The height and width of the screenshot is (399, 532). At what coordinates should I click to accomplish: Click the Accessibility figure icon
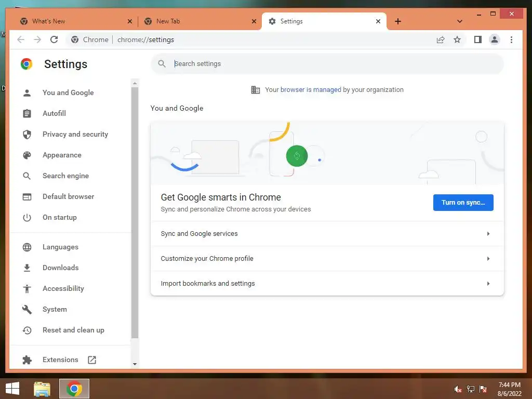coord(27,289)
